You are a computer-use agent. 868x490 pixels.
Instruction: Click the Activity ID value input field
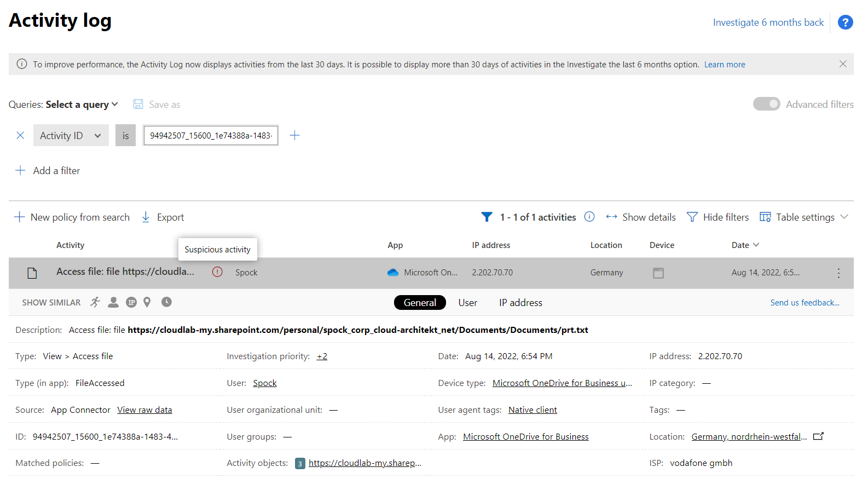[211, 135]
